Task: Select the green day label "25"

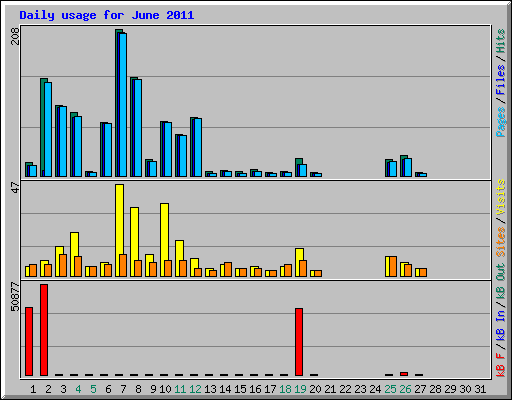Action: coord(390,389)
